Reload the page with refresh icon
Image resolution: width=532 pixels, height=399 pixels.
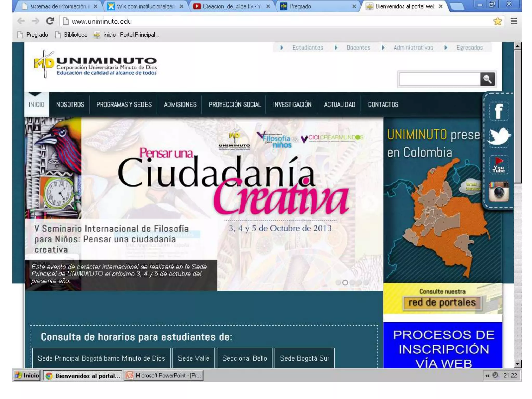50,21
